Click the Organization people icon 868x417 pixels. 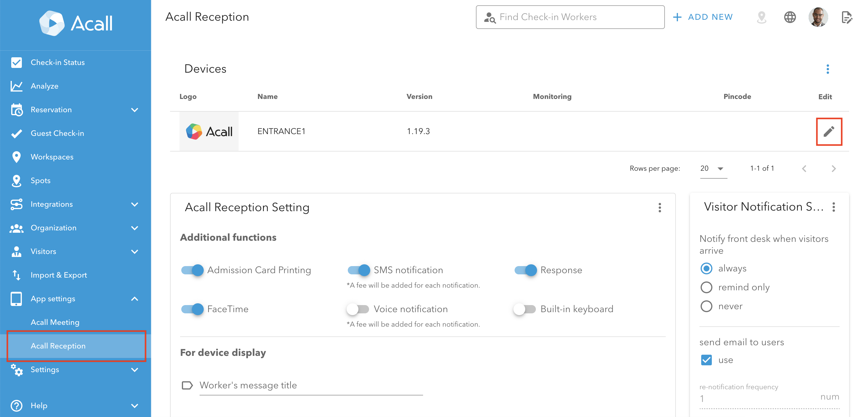point(16,228)
